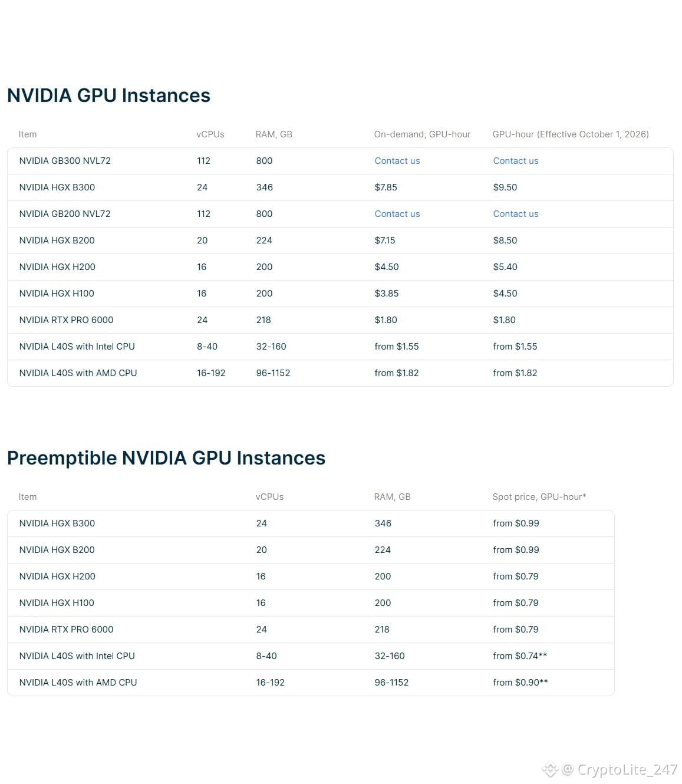The image size is (682, 784).
Task: Click Contact us for GB200 NVL72 on-demand
Action: click(x=397, y=214)
